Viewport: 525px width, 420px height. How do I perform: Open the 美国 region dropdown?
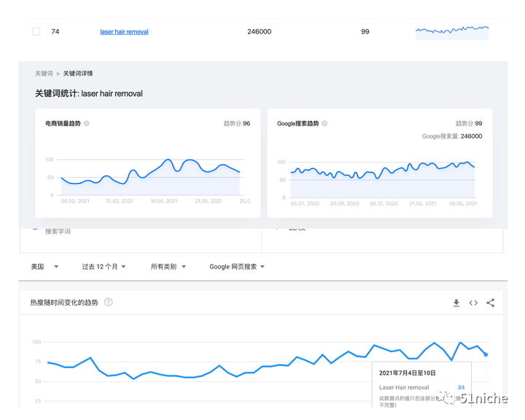[x=44, y=267]
